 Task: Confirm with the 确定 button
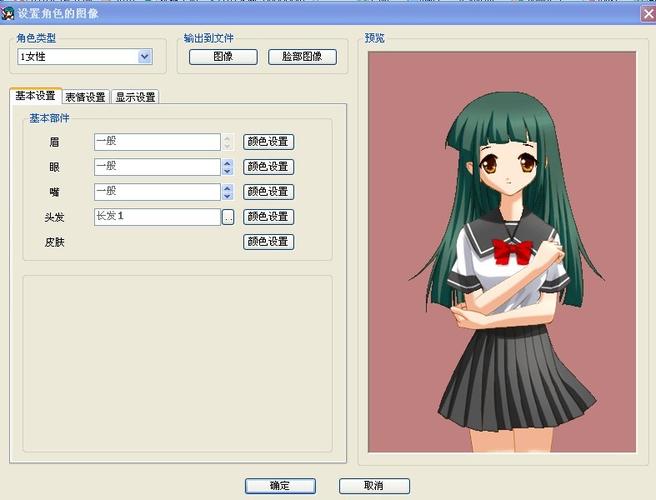point(280,486)
